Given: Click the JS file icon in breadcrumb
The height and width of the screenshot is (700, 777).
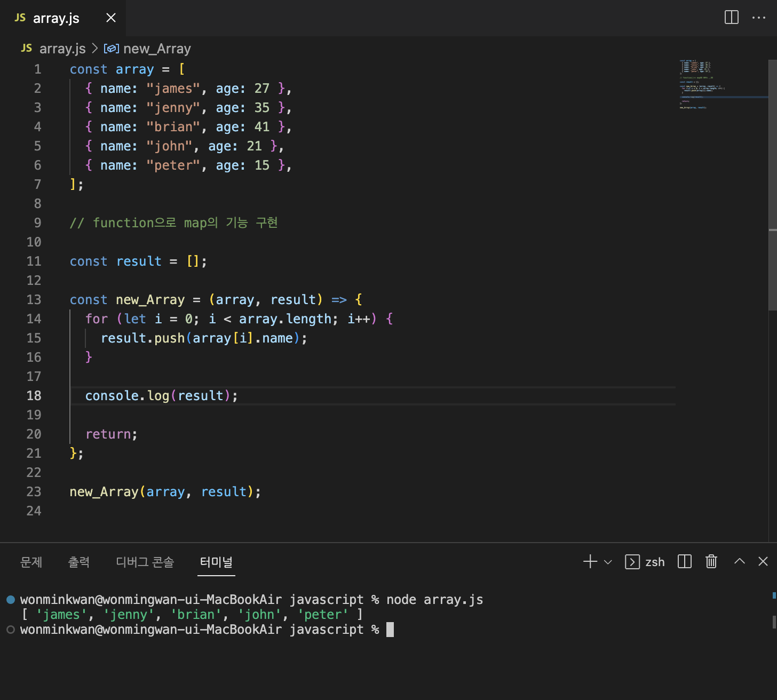Looking at the screenshot, I should 26,48.
